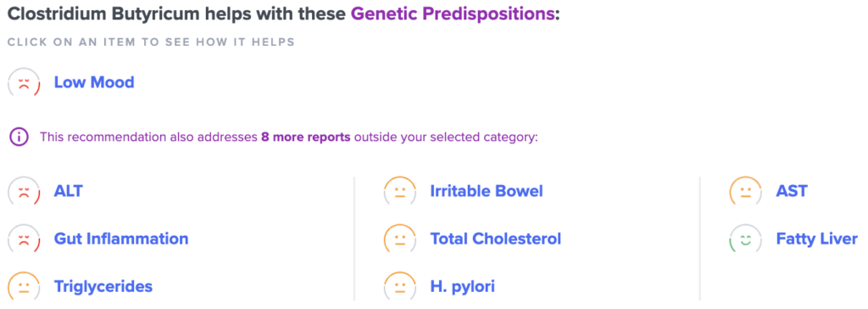Click the neutral face icon beside AST
The width and height of the screenshot is (868, 309).
pos(746,192)
